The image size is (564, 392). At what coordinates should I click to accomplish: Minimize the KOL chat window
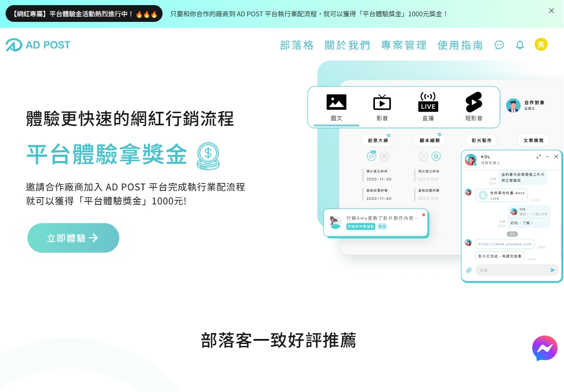coord(547,157)
